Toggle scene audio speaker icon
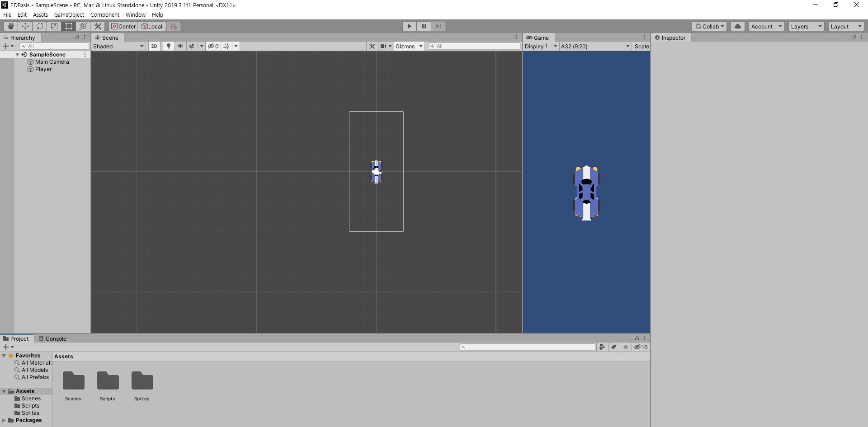868x427 pixels. [x=180, y=46]
